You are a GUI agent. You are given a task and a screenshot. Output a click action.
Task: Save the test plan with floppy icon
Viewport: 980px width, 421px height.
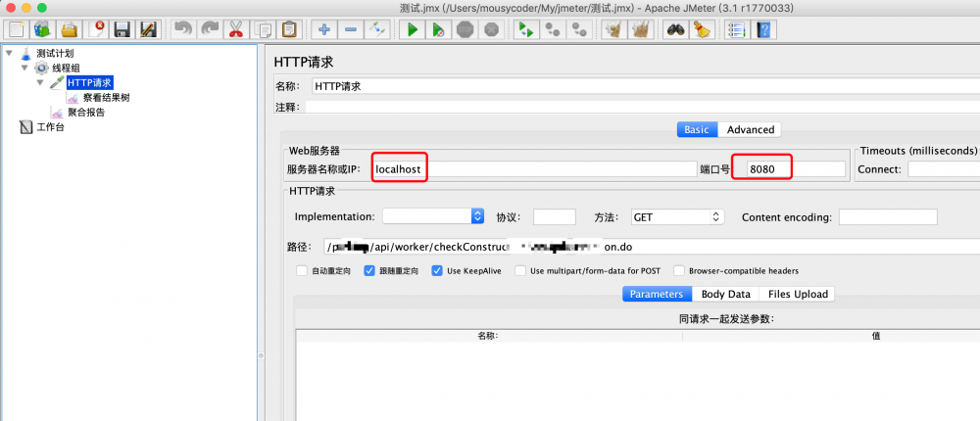coord(122,29)
